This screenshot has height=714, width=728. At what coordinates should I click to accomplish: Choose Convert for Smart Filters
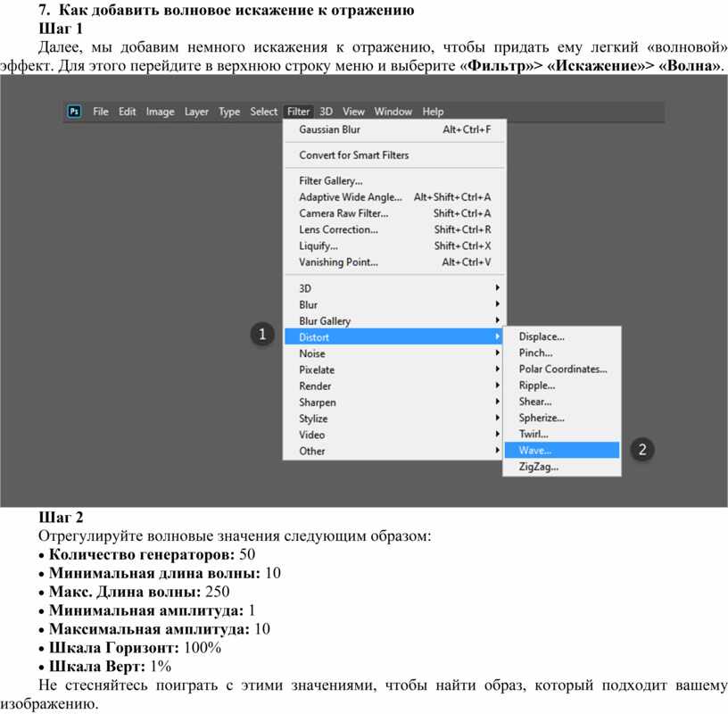(394, 155)
